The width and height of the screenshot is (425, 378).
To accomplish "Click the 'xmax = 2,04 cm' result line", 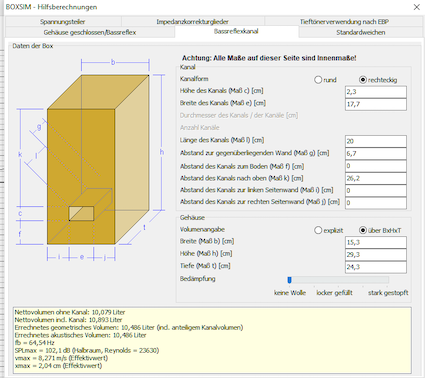I will pos(58,366).
